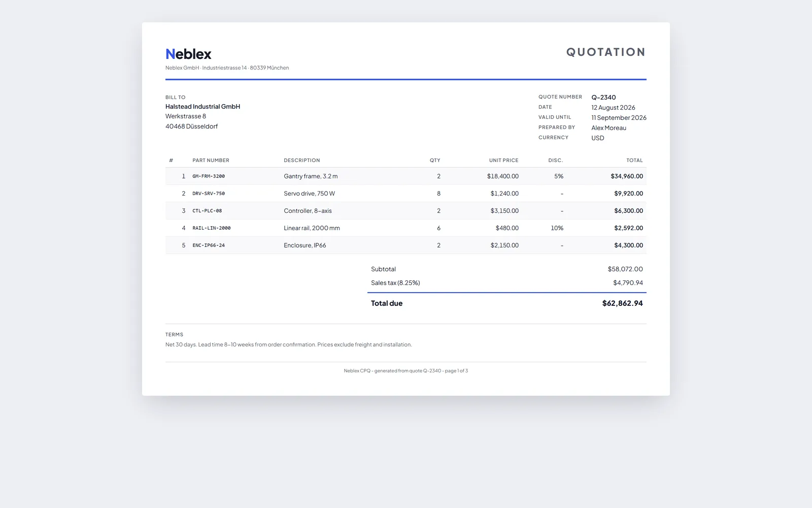Select unit price $2,150.00
Image resolution: width=812 pixels, height=508 pixels.
[x=504, y=245]
